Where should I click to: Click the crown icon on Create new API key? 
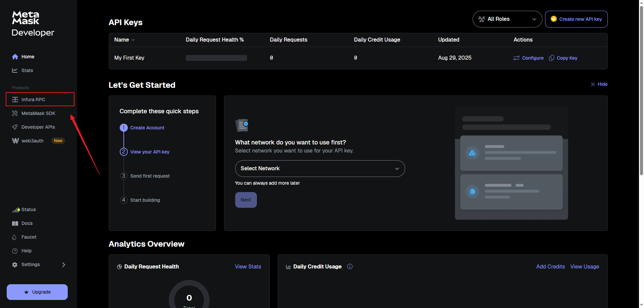554,19
